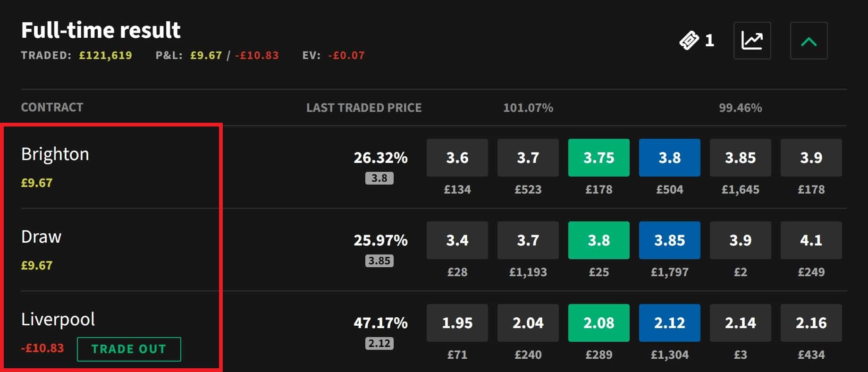The height and width of the screenshot is (372, 868).
Task: Choose Draw green 3.8 back price
Action: click(x=598, y=240)
